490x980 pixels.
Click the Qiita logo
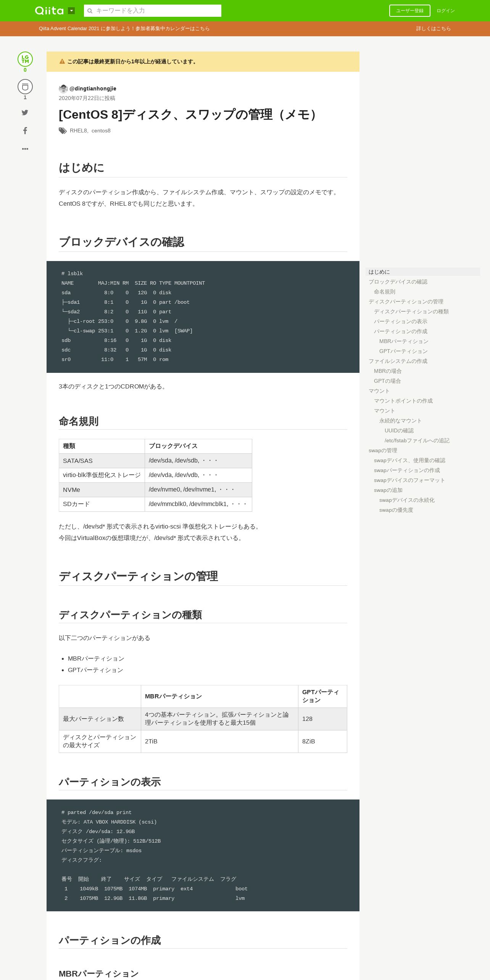49,11
